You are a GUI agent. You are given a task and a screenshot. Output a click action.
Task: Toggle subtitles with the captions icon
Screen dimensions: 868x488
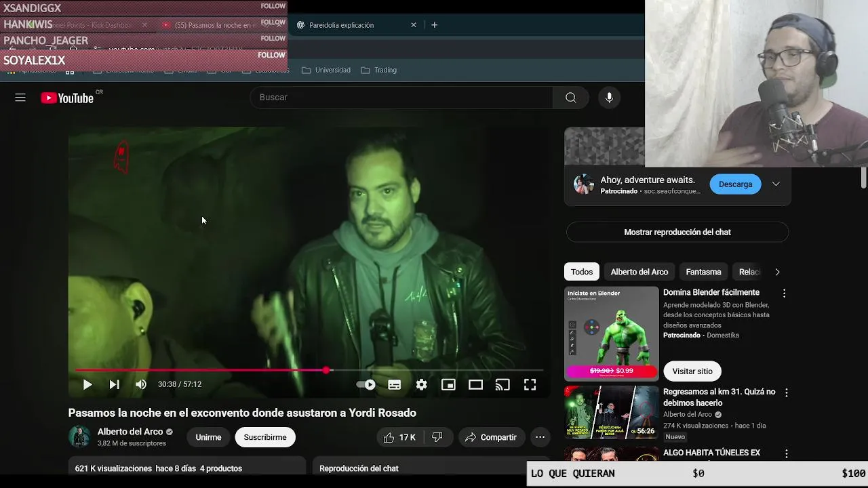pyautogui.click(x=394, y=384)
